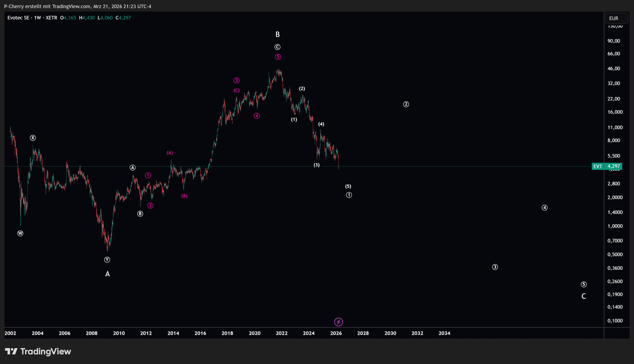634x364 pixels.
Task: Click the purple lightning bolt event icon
Action: click(x=338, y=322)
